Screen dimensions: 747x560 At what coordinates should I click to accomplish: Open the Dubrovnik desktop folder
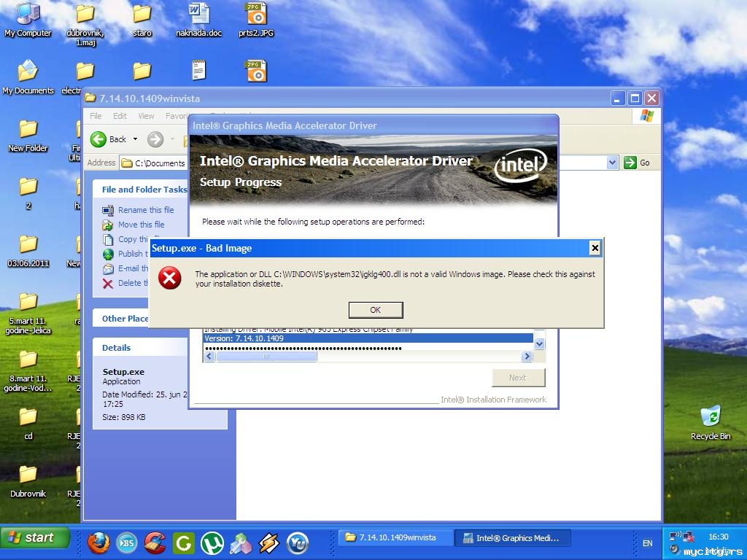click(x=28, y=481)
